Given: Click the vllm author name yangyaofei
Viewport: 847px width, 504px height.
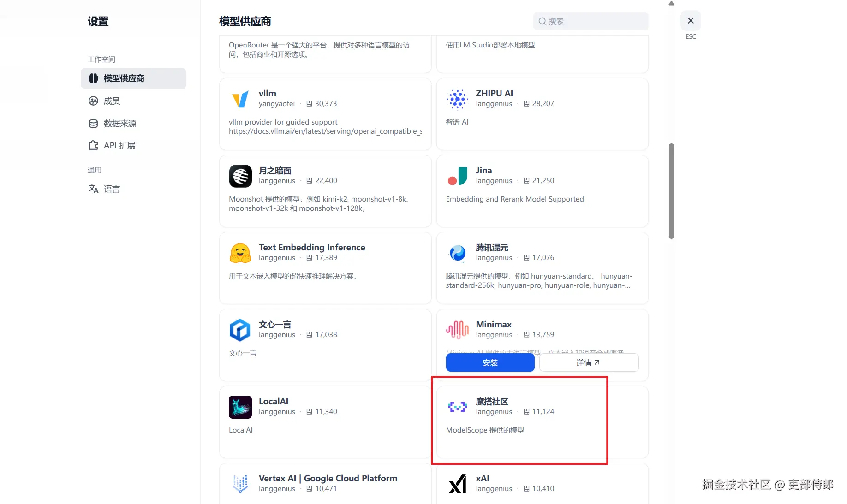Looking at the screenshot, I should 277,104.
